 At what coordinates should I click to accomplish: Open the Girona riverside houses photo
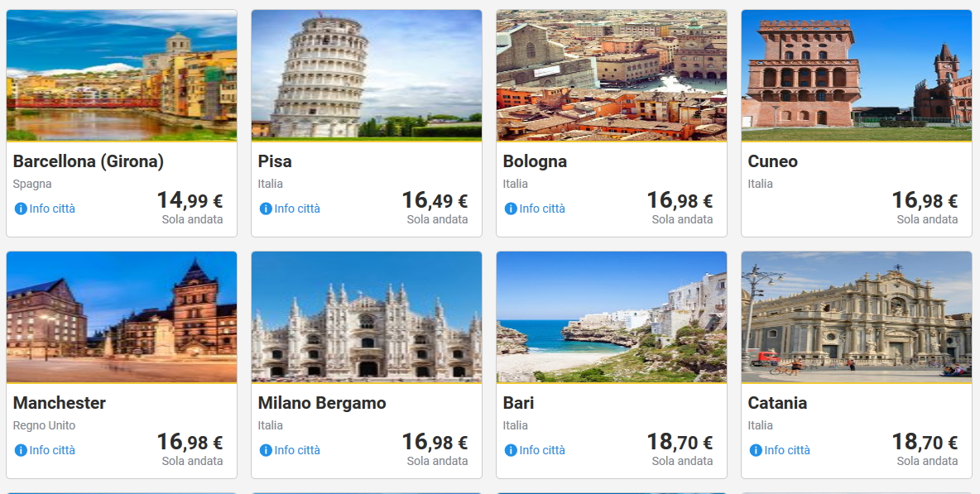pos(122,75)
